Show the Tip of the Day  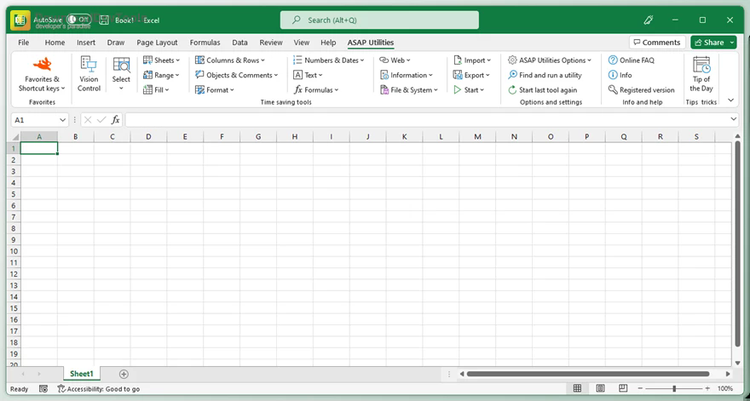click(x=701, y=74)
